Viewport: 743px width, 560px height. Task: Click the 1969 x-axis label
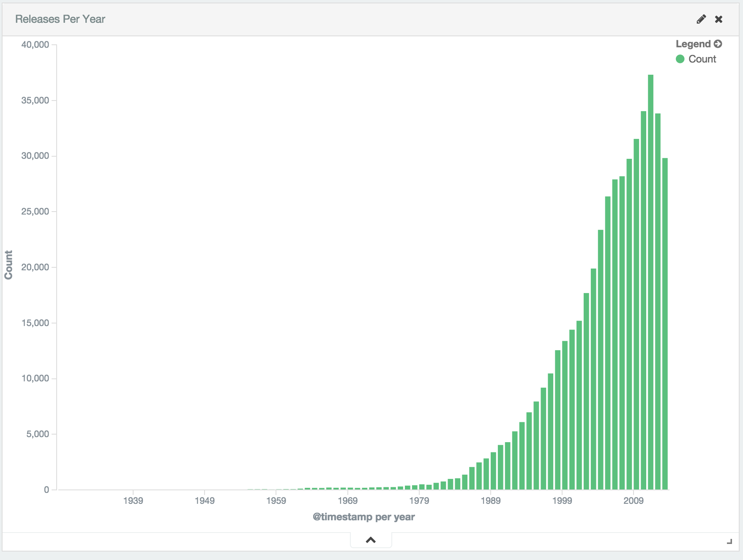[347, 500]
